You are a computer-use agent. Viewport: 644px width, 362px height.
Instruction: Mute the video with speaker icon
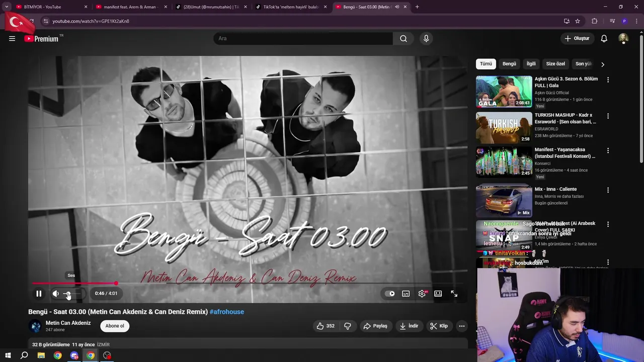(x=56, y=294)
